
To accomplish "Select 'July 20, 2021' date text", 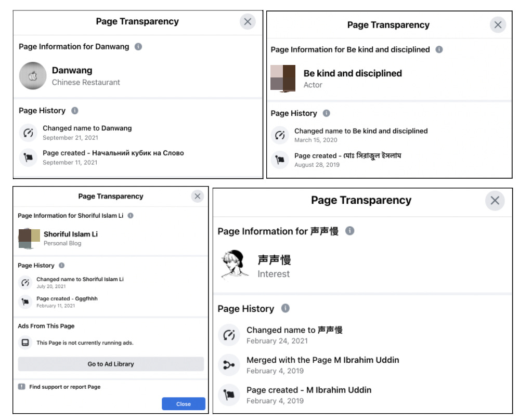I will coord(51,286).
